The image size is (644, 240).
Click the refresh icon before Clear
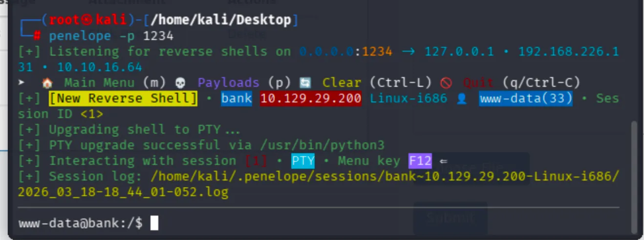[305, 83]
